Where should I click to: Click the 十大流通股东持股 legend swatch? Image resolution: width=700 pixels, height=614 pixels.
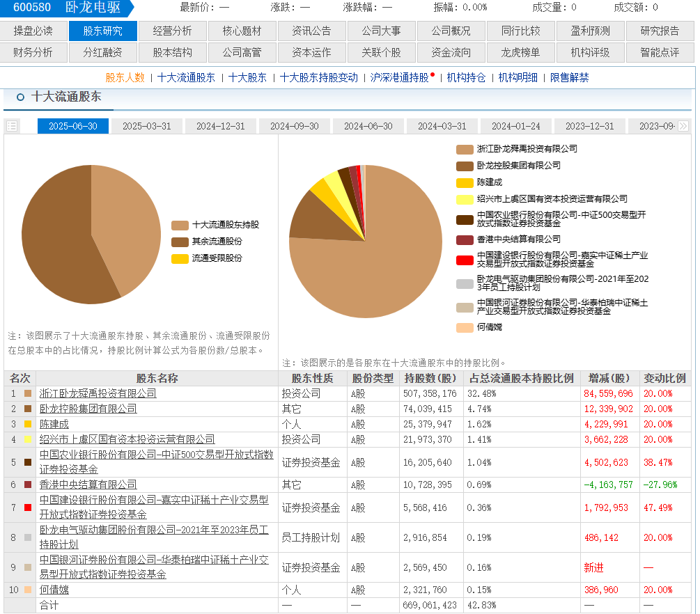(180, 226)
